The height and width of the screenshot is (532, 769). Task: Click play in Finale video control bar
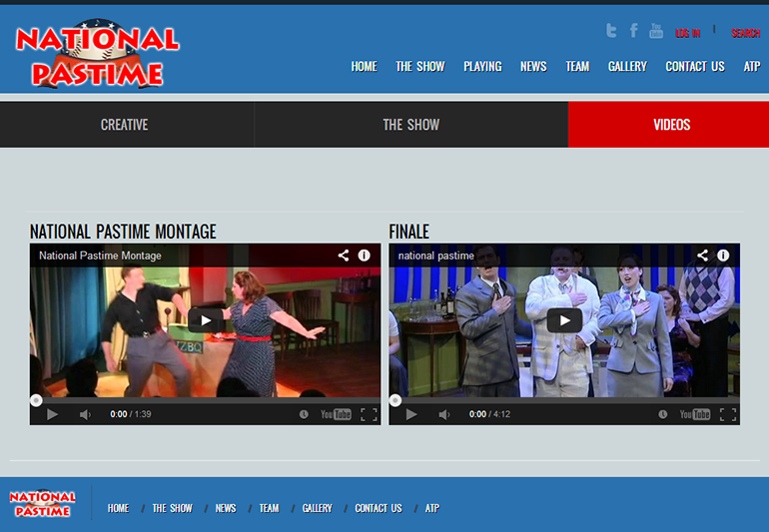411,415
